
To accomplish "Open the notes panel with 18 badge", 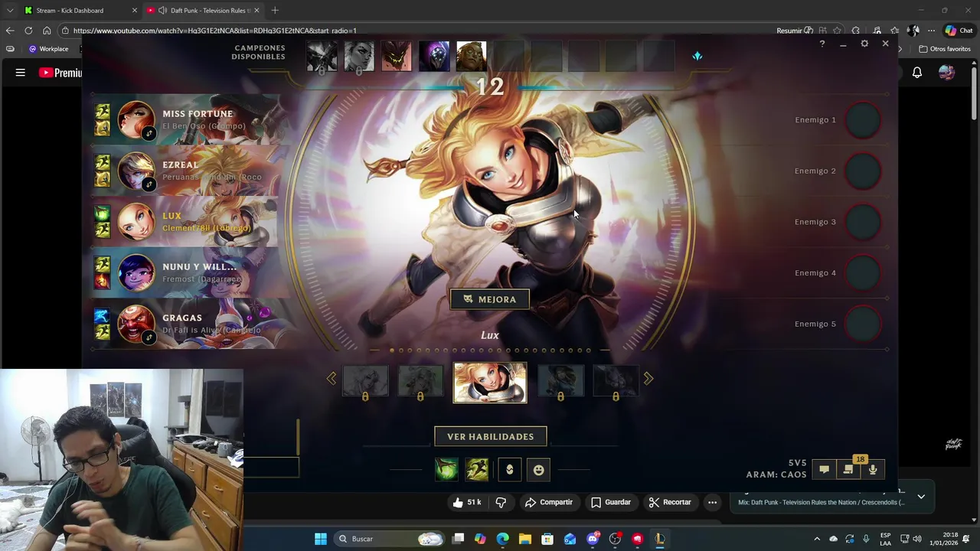I will tap(848, 469).
